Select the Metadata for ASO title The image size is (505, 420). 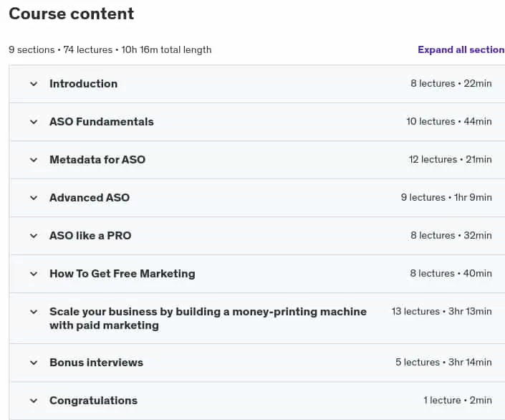[97, 160]
